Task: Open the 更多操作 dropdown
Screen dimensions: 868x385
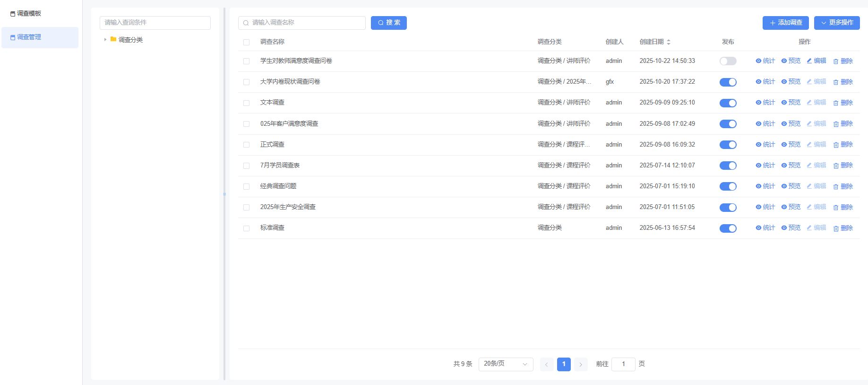Action: (837, 23)
